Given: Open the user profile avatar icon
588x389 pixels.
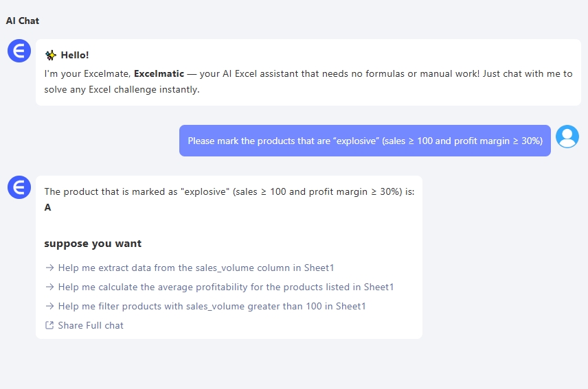Looking at the screenshot, I should [x=567, y=137].
